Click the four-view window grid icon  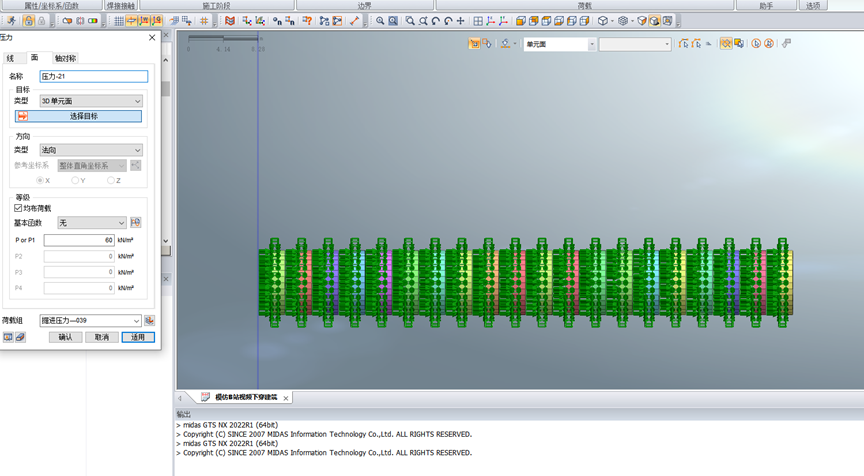click(x=478, y=21)
